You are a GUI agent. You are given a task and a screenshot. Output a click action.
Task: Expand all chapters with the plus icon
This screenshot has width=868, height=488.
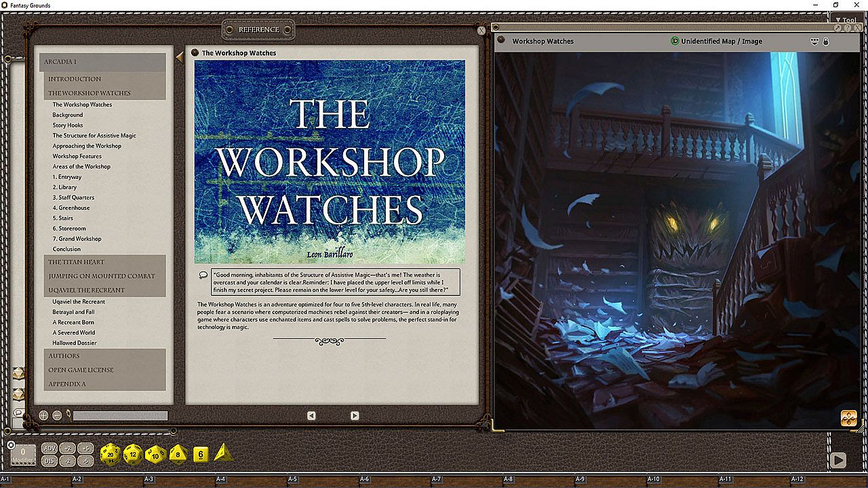[x=43, y=415]
